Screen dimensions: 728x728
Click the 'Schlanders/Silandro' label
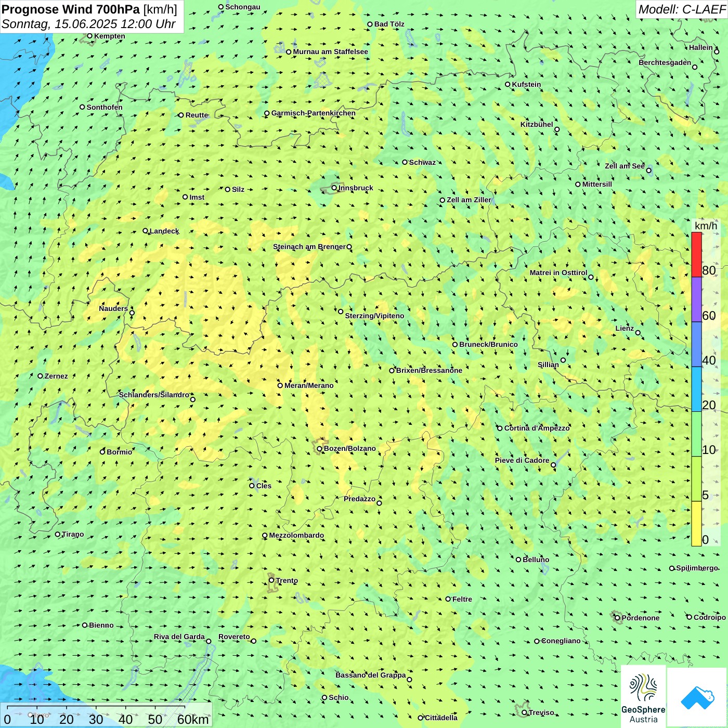click(154, 395)
